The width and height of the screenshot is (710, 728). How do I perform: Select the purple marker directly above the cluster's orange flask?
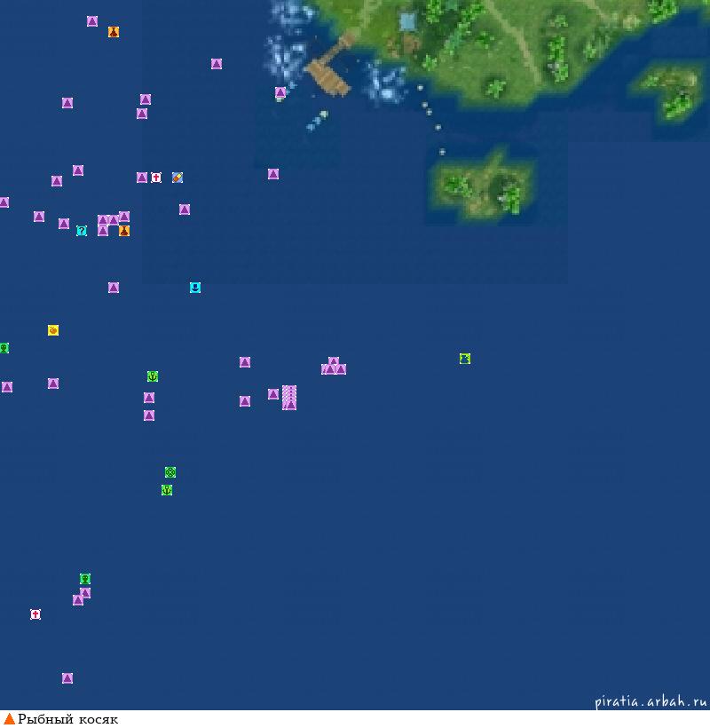click(124, 217)
